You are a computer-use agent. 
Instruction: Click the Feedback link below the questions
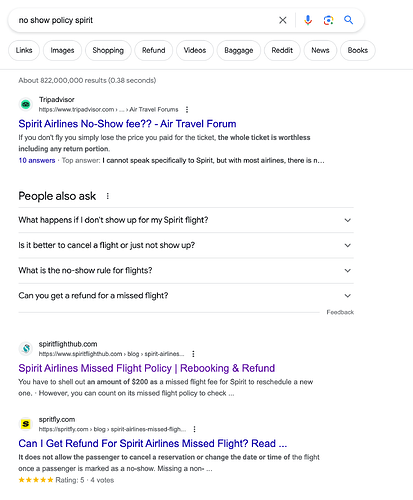340,312
